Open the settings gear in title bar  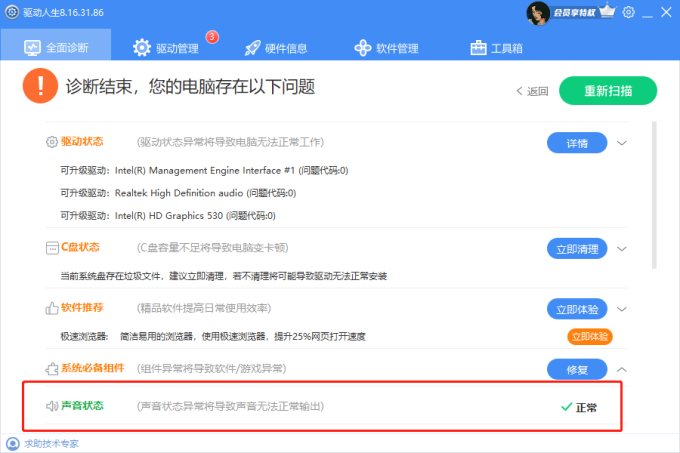629,12
